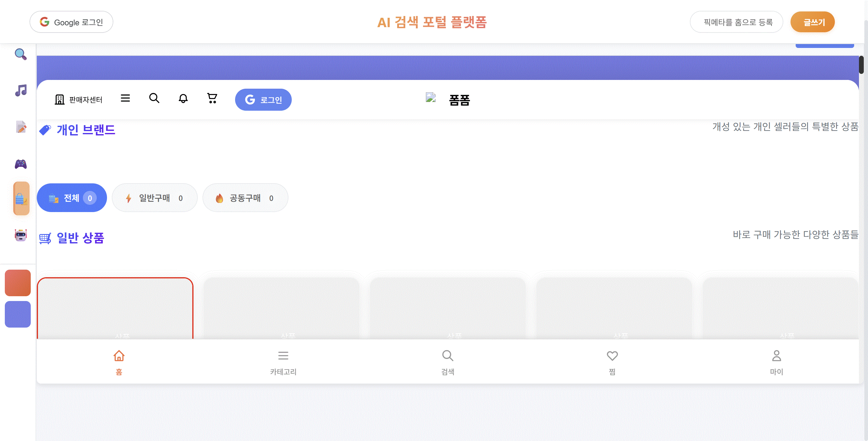Click the Google 로그인 button
868x441 pixels.
[x=71, y=22]
